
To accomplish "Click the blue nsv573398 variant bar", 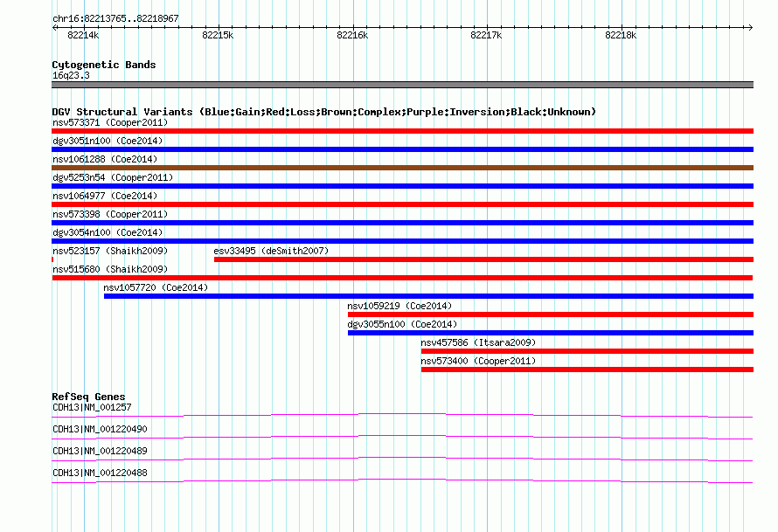I will tap(402, 223).
